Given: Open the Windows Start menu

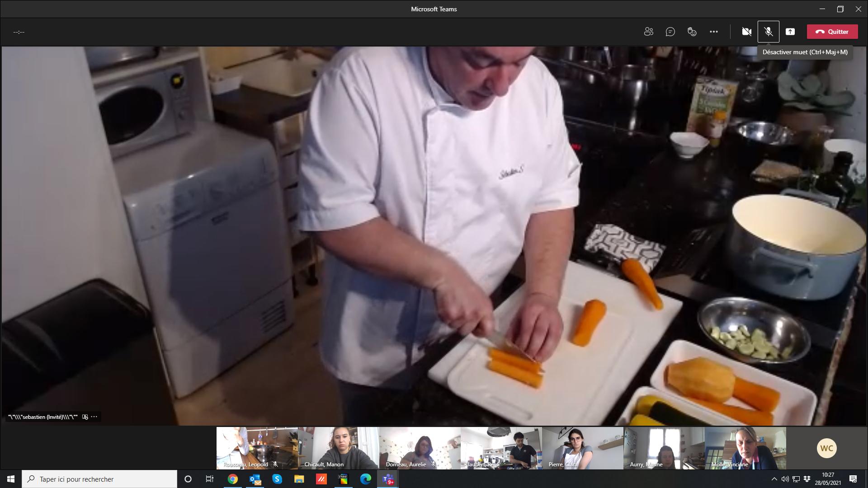Looking at the screenshot, I should point(11,479).
